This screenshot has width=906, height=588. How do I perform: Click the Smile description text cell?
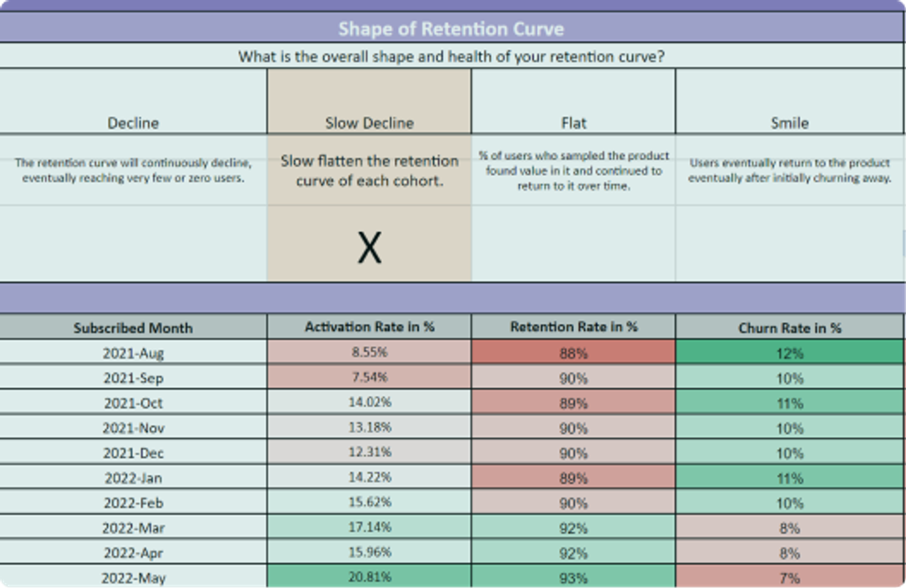tap(789, 171)
